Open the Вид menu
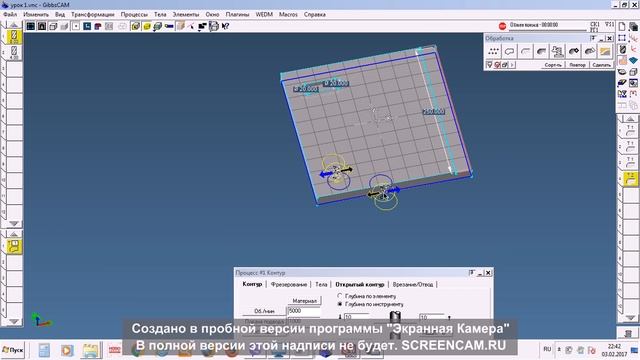Image resolution: width=640 pixels, height=360 pixels. [x=60, y=14]
